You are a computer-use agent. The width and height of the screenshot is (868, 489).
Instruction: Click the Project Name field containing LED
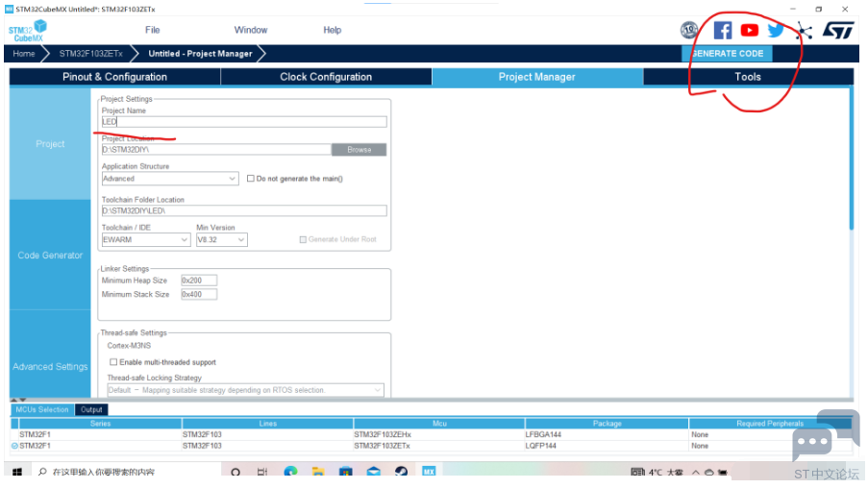click(x=244, y=122)
